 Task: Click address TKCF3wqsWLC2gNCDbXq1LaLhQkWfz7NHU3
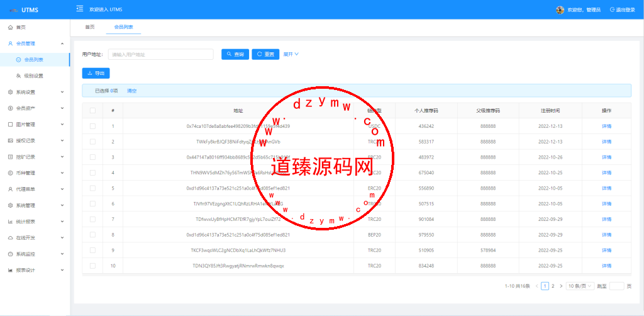pos(238,251)
